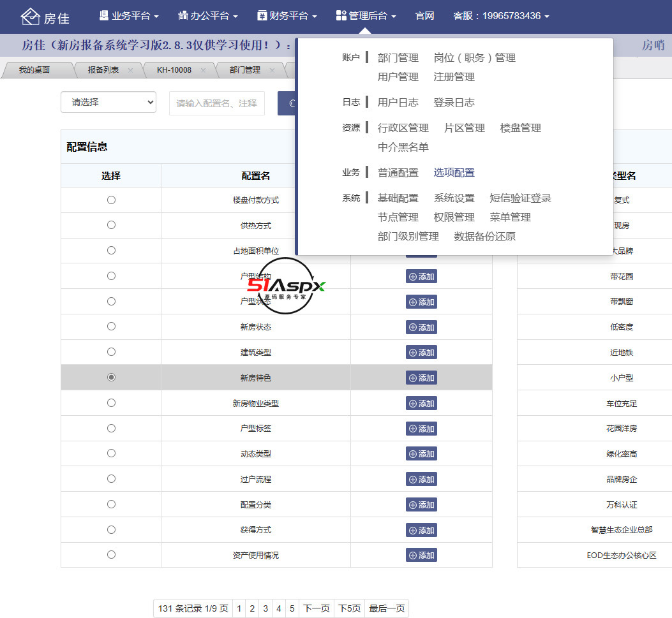Select radio button for 新房状态
672x618 pixels.
click(x=112, y=327)
